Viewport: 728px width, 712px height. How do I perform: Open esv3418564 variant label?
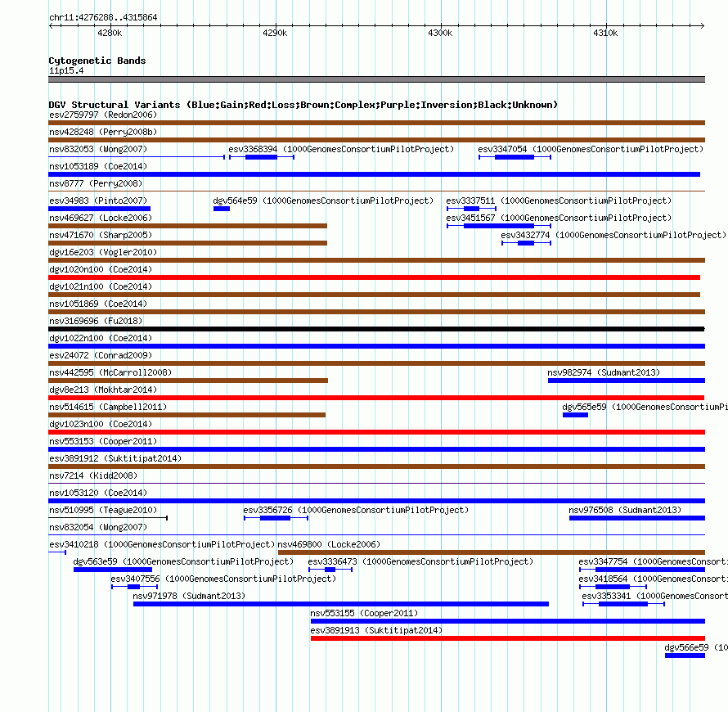[x=654, y=579]
